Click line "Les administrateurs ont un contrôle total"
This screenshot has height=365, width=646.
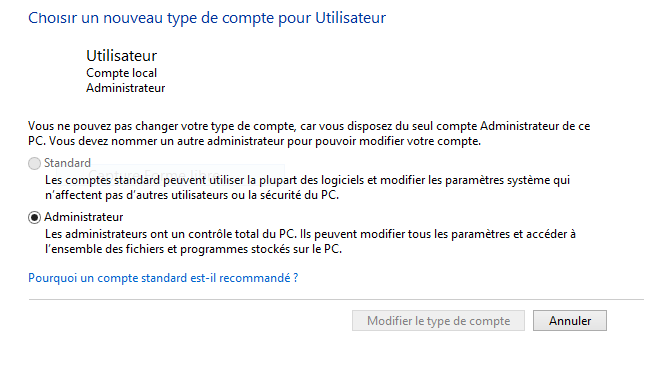coord(310,234)
